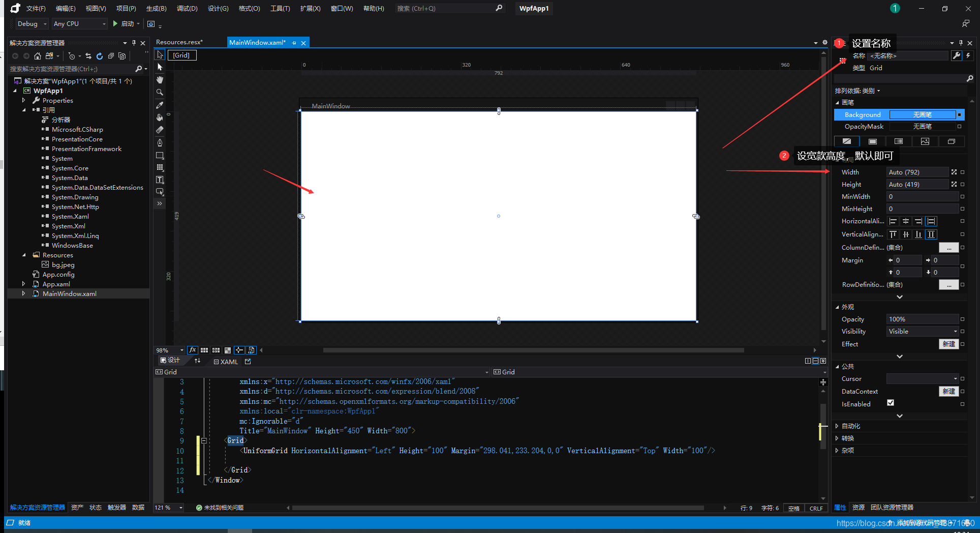Select the Direct Selection tool
This screenshot has height=533, width=980.
[x=160, y=67]
